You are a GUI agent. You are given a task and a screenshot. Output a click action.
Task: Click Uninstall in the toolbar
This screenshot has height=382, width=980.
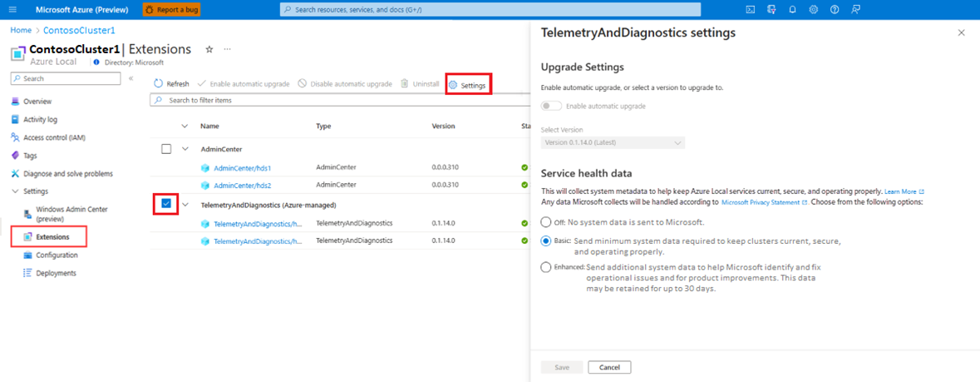(420, 84)
